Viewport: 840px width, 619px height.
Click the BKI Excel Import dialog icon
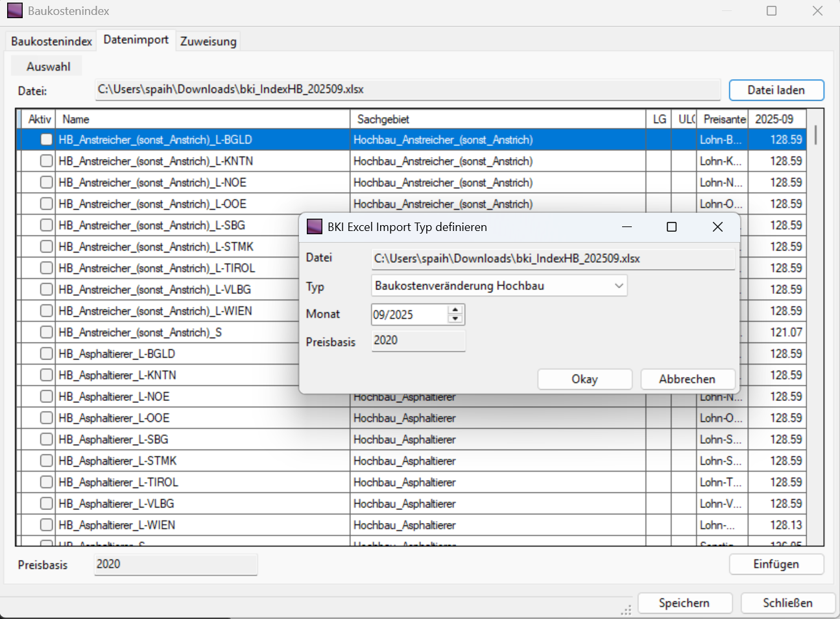click(315, 226)
